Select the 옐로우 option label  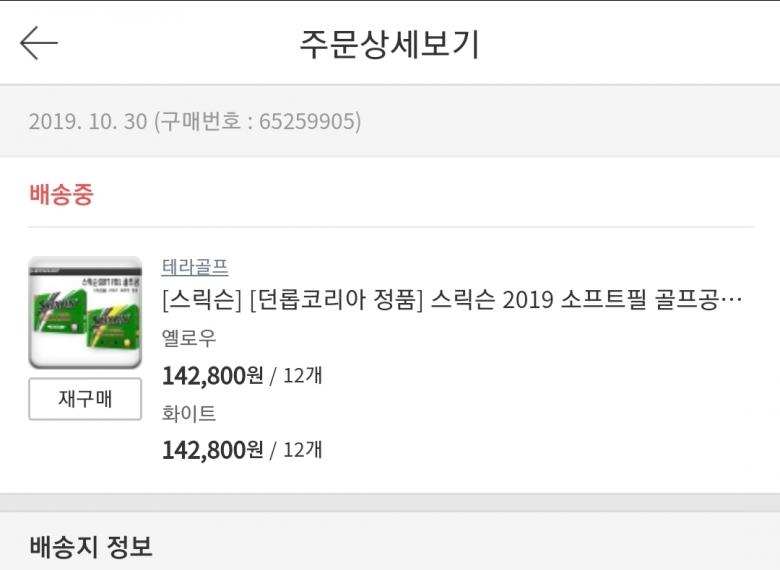point(189,338)
